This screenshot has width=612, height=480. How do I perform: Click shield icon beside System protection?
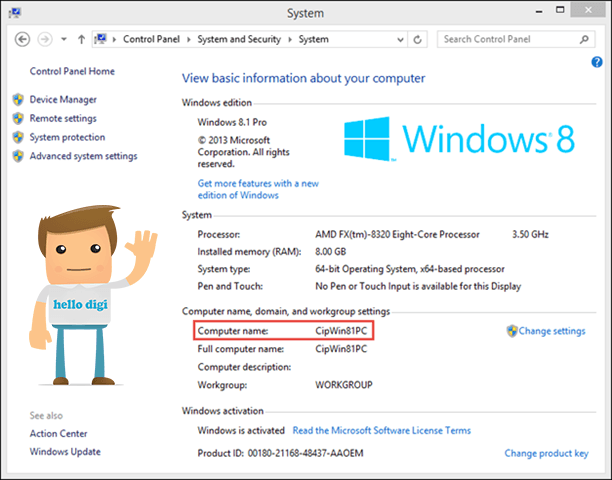[x=18, y=137]
